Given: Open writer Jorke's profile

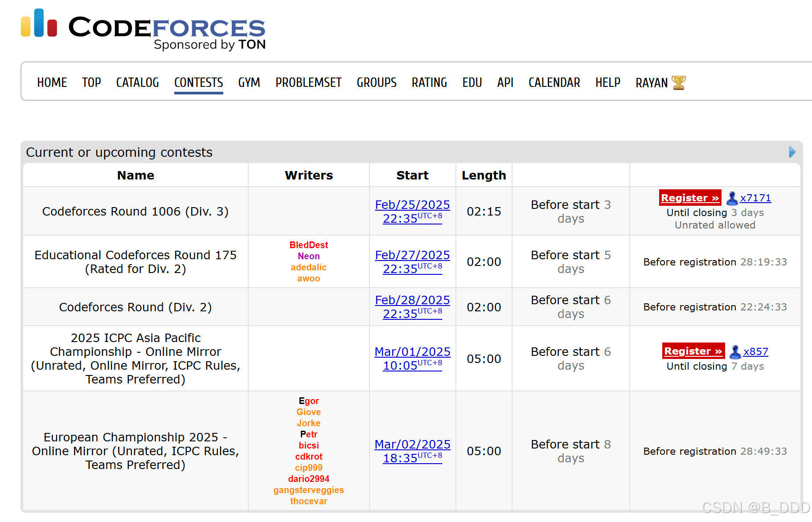Looking at the screenshot, I should pos(308,423).
